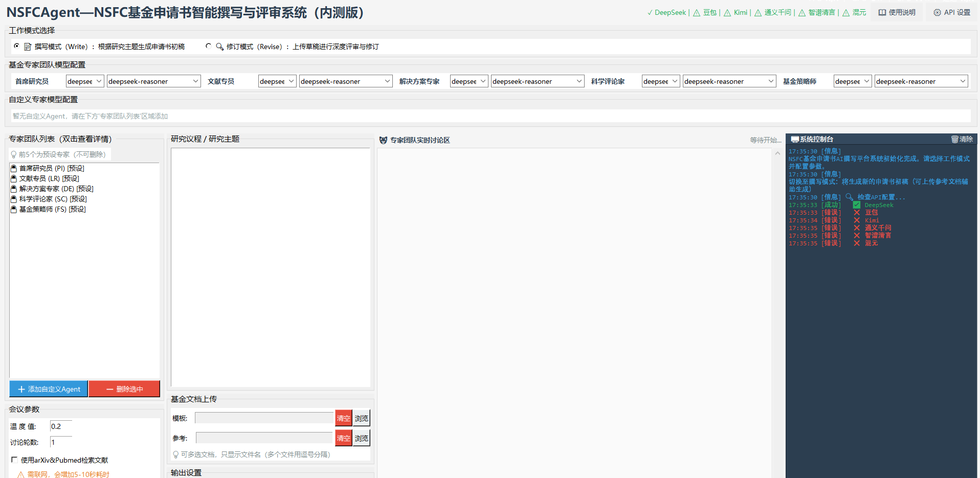Click the robot icon on 专家团队实时讨论区 header
The image size is (980, 478).
coord(383,140)
